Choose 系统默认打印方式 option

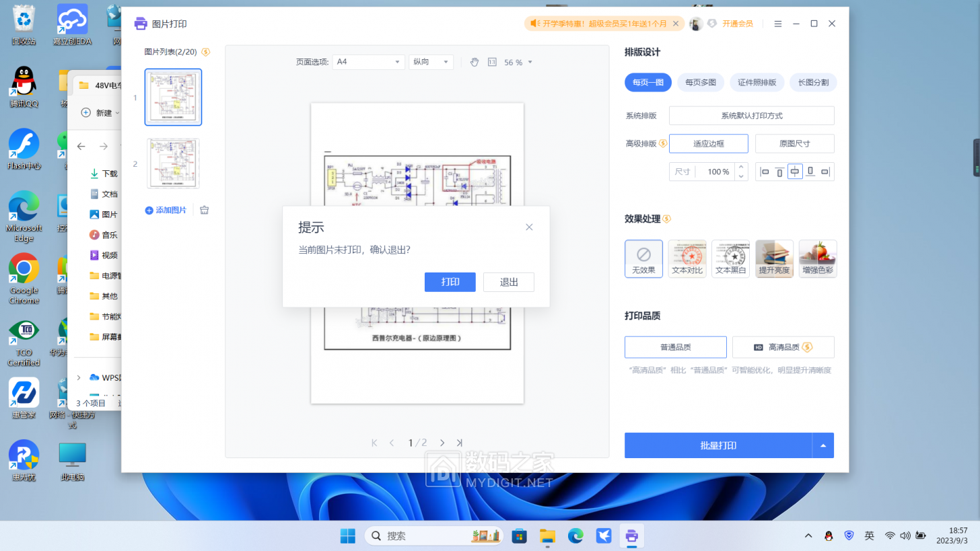[752, 116]
